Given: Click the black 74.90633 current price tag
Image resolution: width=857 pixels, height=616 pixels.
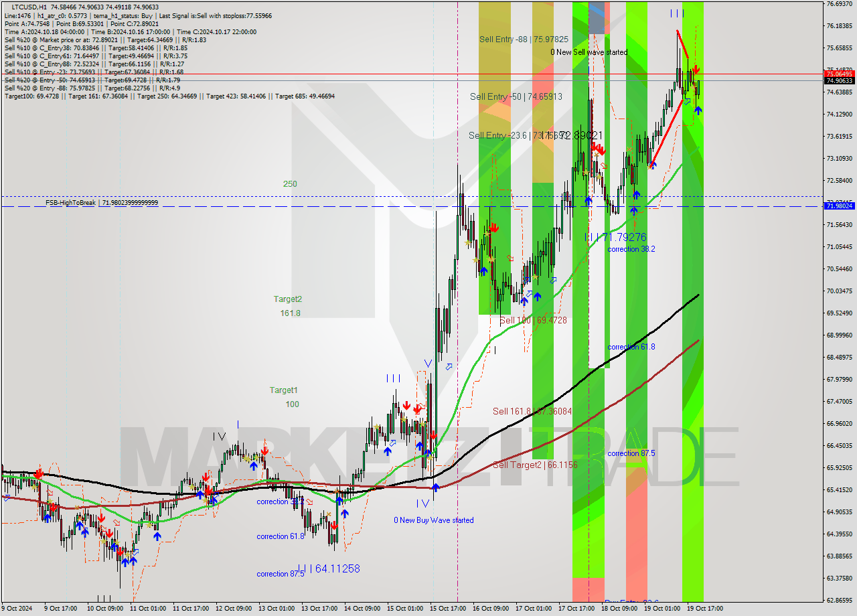Looking at the screenshot, I should [839, 81].
